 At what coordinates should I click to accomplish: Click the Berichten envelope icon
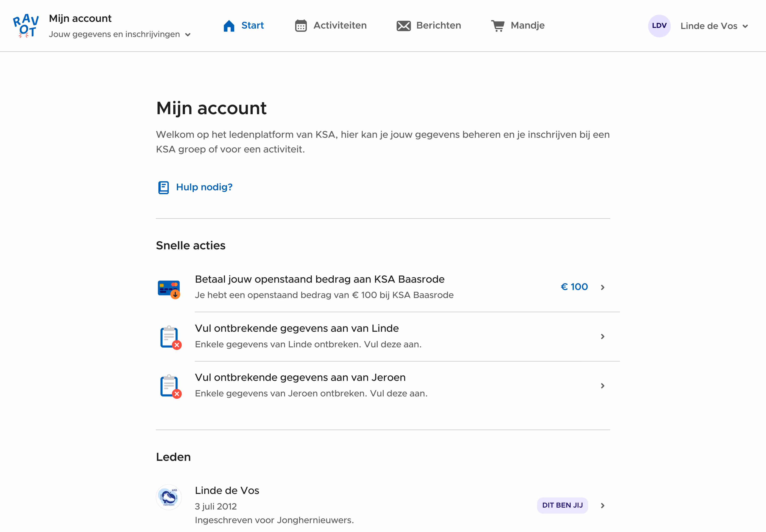coord(403,26)
